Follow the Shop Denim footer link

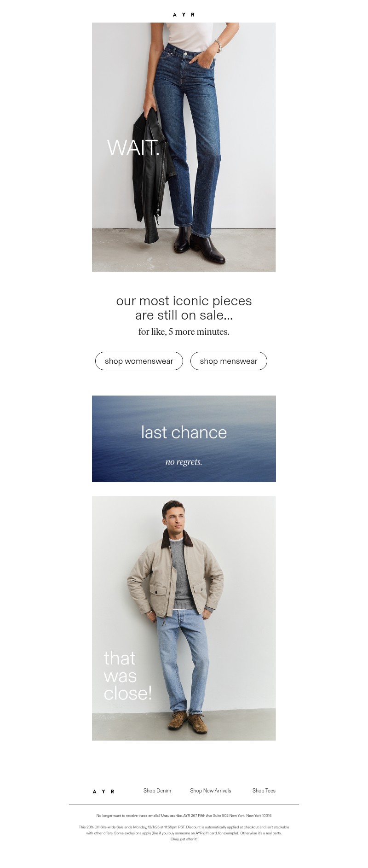(x=157, y=791)
